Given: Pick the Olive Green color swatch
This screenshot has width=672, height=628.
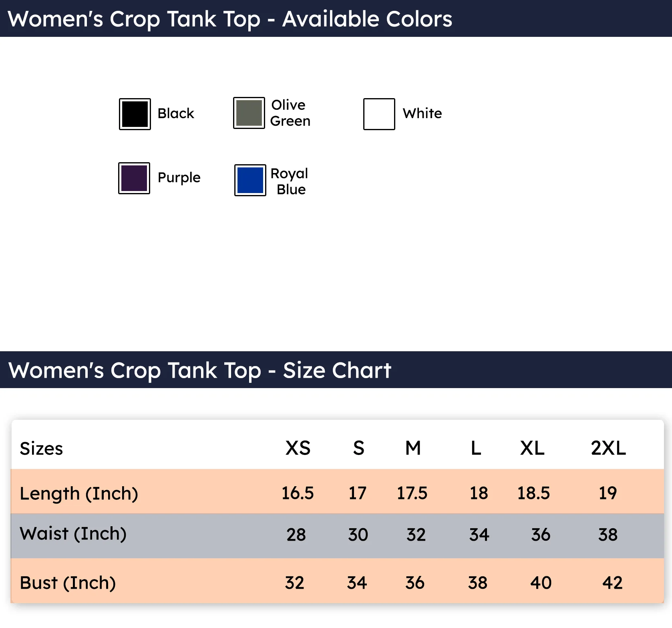Looking at the screenshot, I should pos(249,113).
